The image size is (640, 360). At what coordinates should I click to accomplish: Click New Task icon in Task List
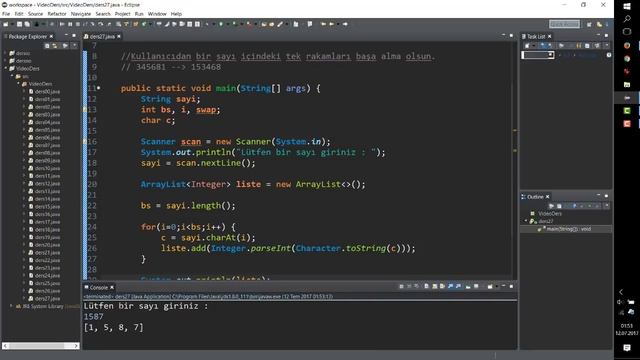[527, 45]
